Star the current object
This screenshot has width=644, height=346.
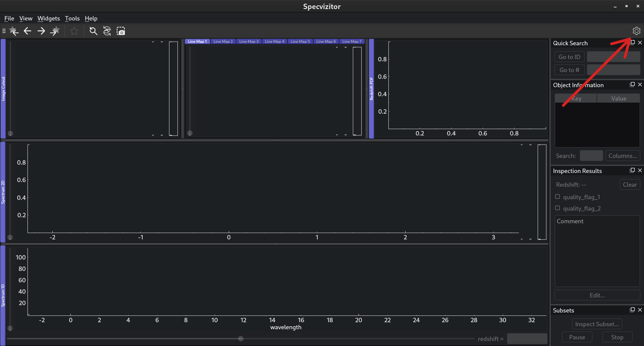pyautogui.click(x=74, y=31)
